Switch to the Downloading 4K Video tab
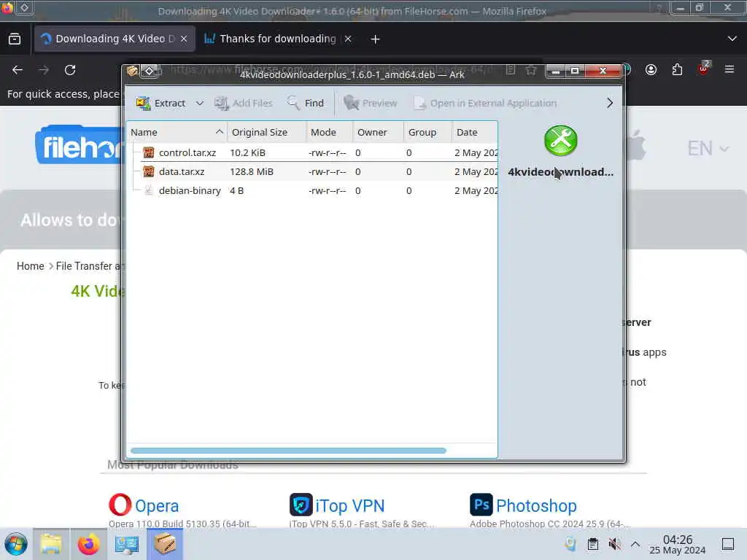This screenshot has height=560, width=747. click(115, 39)
